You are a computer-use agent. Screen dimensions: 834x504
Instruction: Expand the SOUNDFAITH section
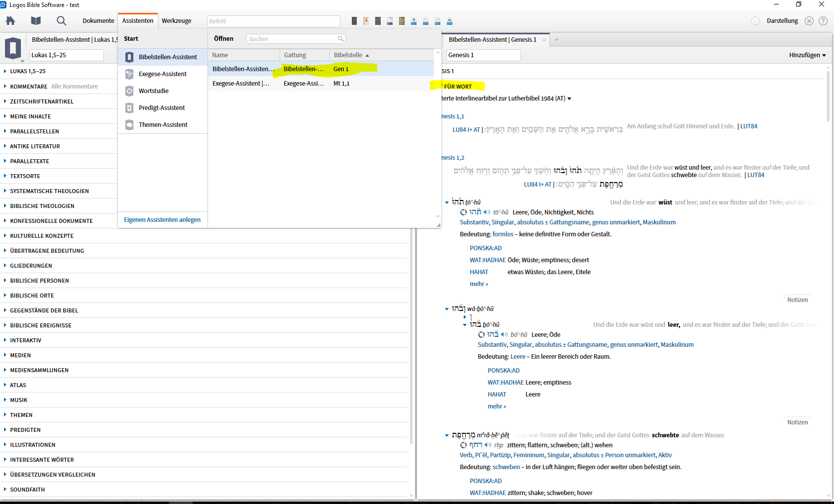[5, 489]
